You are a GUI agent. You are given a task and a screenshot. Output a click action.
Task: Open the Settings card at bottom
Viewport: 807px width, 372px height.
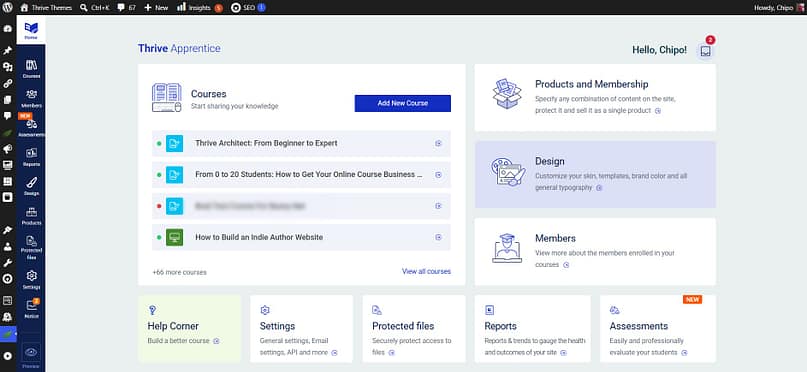coord(302,329)
